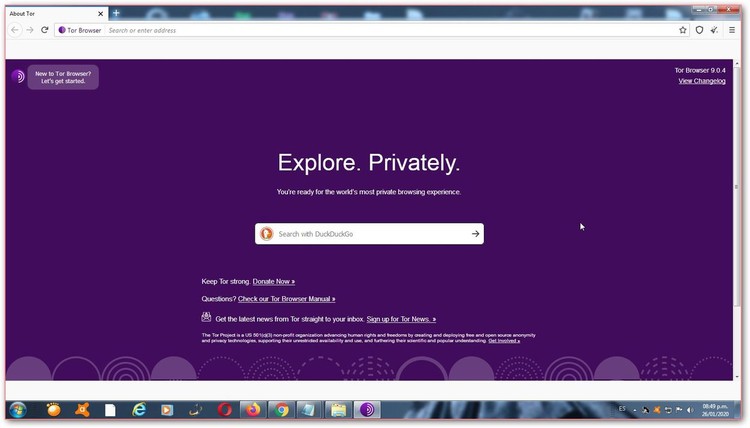The image size is (750, 428).
Task: Show hidden tray icons arrow
Action: click(x=635, y=410)
